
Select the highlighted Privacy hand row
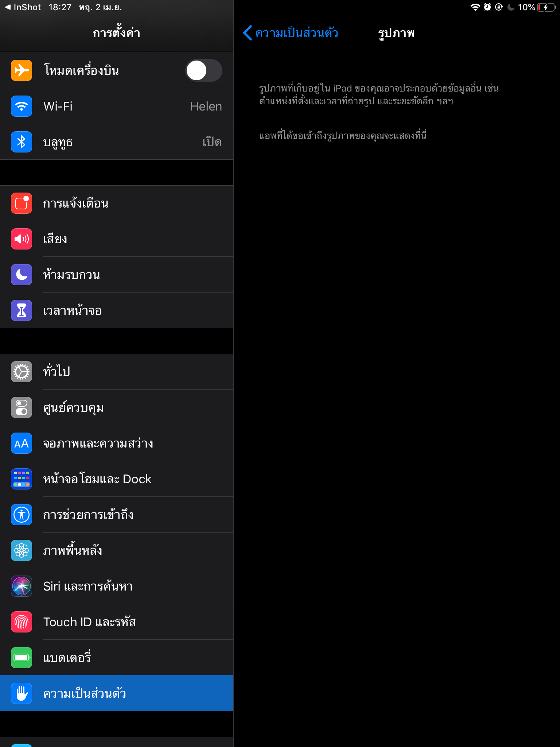pyautogui.click(x=117, y=693)
